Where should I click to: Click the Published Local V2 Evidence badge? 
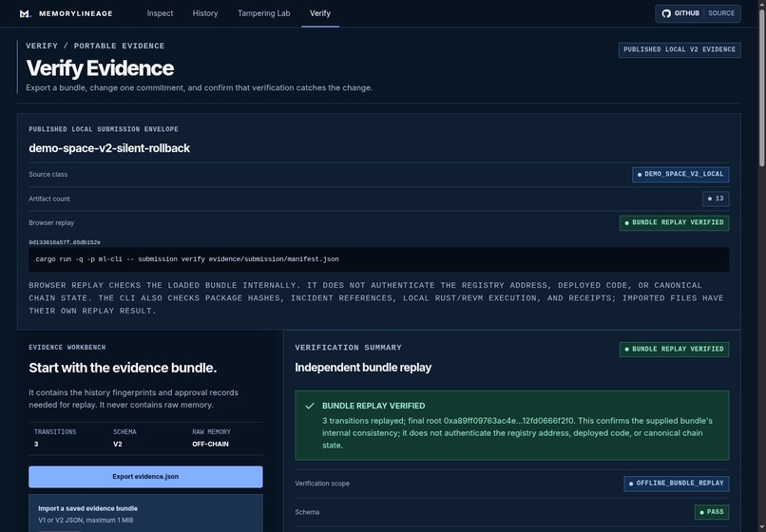[x=680, y=49]
